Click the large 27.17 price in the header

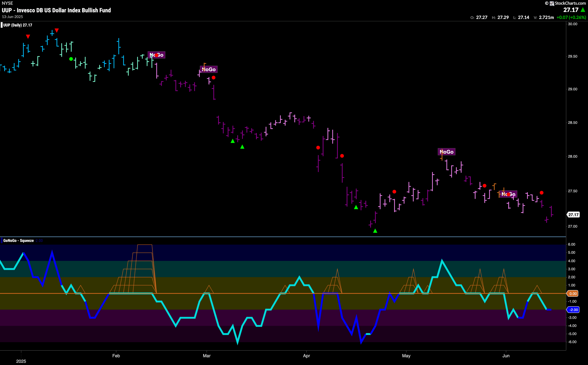coord(571,10)
